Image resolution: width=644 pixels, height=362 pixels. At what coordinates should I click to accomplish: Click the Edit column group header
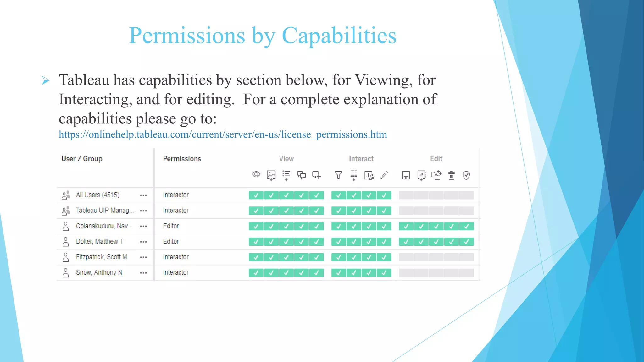436,159
